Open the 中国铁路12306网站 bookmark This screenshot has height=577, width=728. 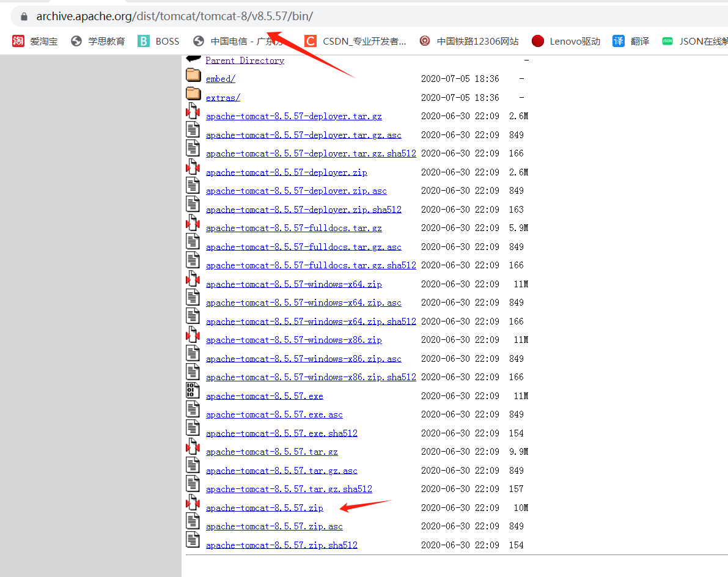tap(469, 42)
